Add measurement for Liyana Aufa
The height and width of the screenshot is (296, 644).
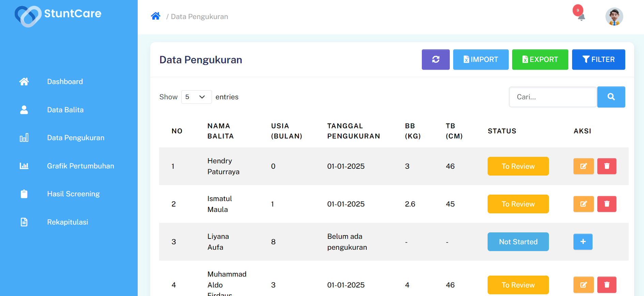point(583,242)
